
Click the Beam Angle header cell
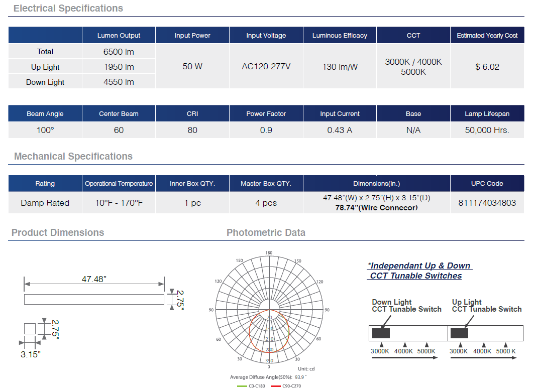coord(45,114)
